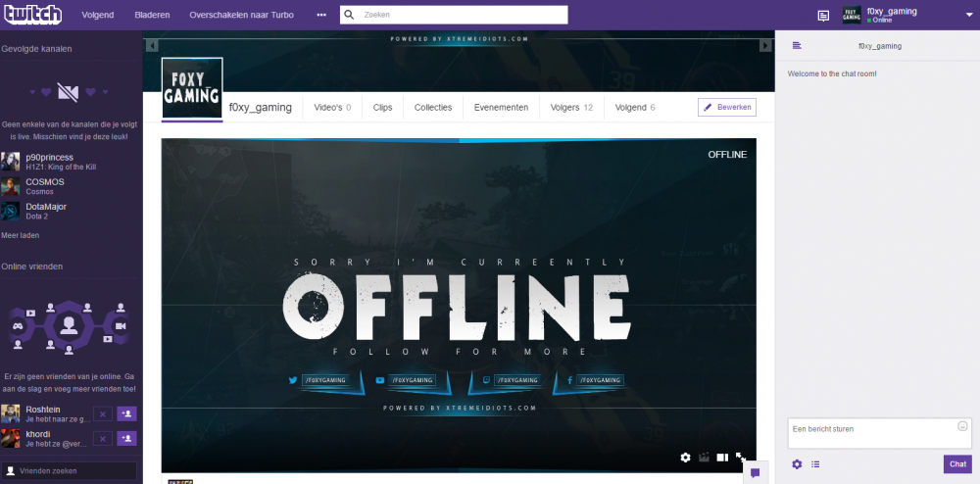Open the Volgers tab
This screenshot has height=484, width=980.
click(571, 108)
